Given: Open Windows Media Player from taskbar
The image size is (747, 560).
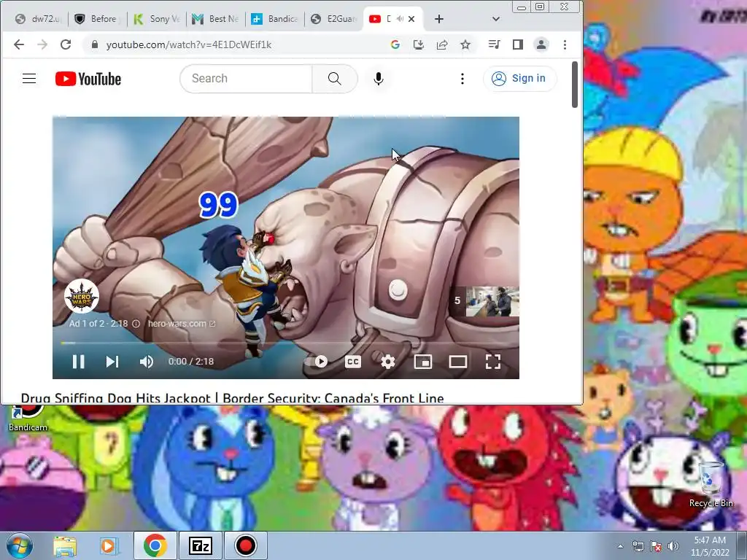Looking at the screenshot, I should click(109, 545).
